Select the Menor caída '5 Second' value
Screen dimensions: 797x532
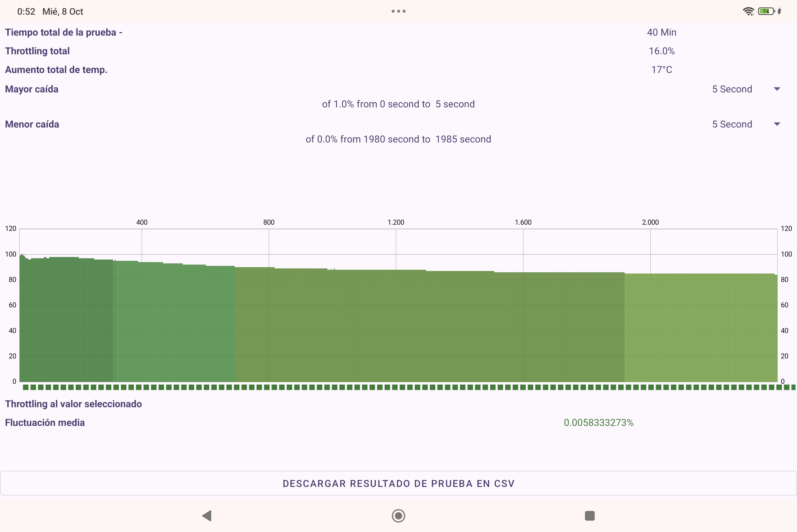732,124
